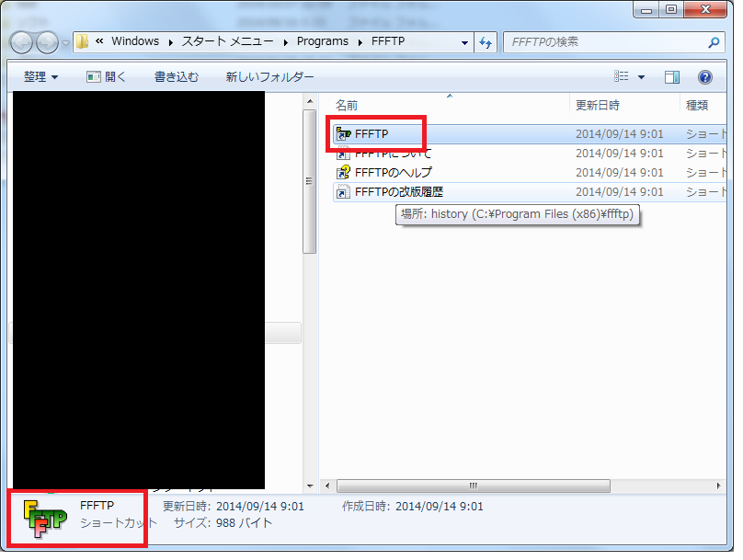Image resolution: width=743 pixels, height=560 pixels.
Task: Click 新しいフォルダー new folder button
Action: (269, 76)
